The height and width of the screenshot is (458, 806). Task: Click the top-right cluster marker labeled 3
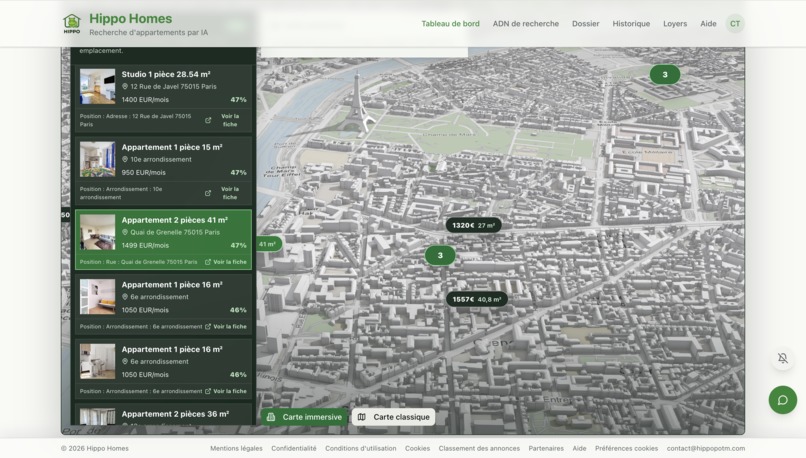pyautogui.click(x=665, y=75)
